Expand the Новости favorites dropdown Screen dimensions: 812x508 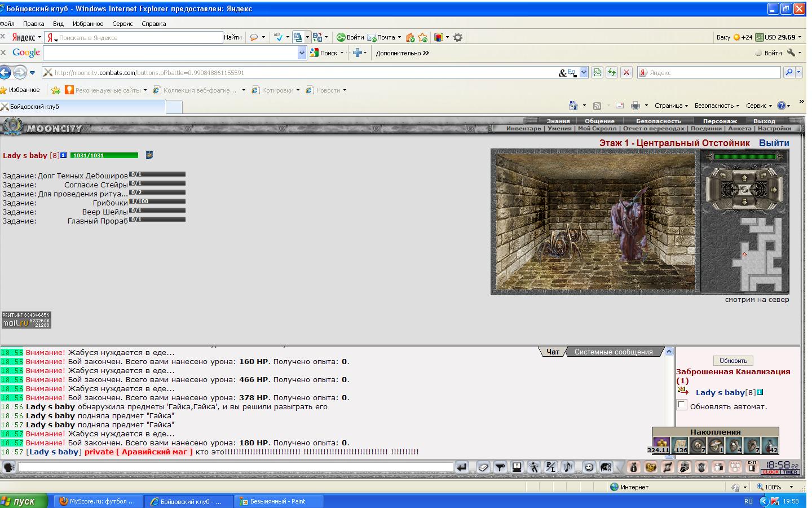click(x=345, y=90)
